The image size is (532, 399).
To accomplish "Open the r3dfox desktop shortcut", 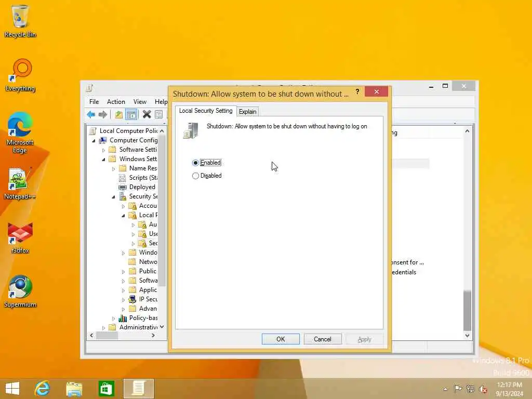I will [x=20, y=237].
